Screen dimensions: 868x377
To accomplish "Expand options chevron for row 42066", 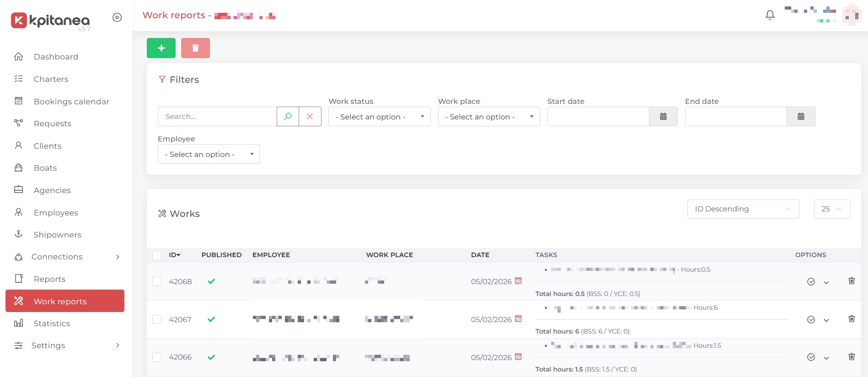I will [x=826, y=358].
